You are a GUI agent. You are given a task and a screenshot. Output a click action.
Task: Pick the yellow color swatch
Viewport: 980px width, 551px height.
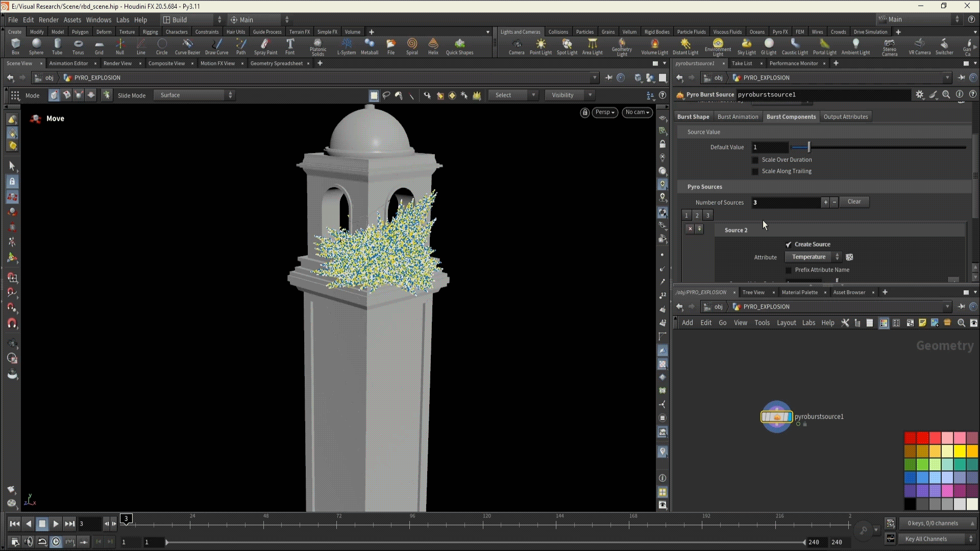point(960,451)
